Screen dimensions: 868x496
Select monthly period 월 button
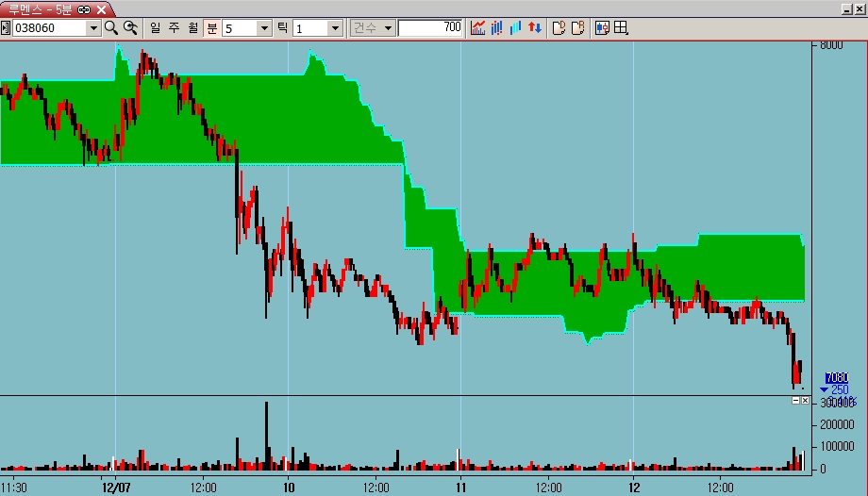(x=192, y=28)
